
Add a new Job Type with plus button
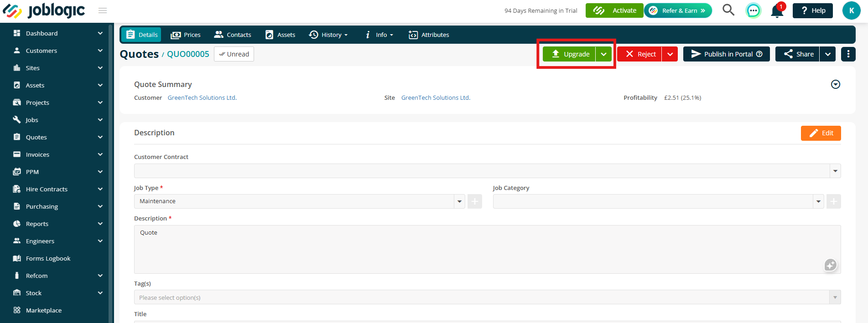[474, 201]
